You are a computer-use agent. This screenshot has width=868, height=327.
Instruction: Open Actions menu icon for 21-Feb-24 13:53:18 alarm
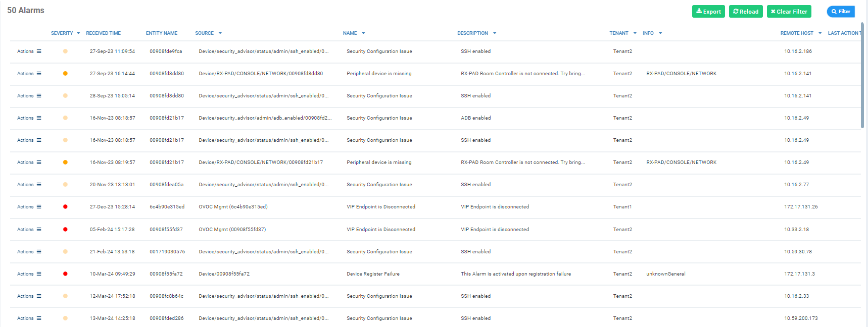point(39,252)
